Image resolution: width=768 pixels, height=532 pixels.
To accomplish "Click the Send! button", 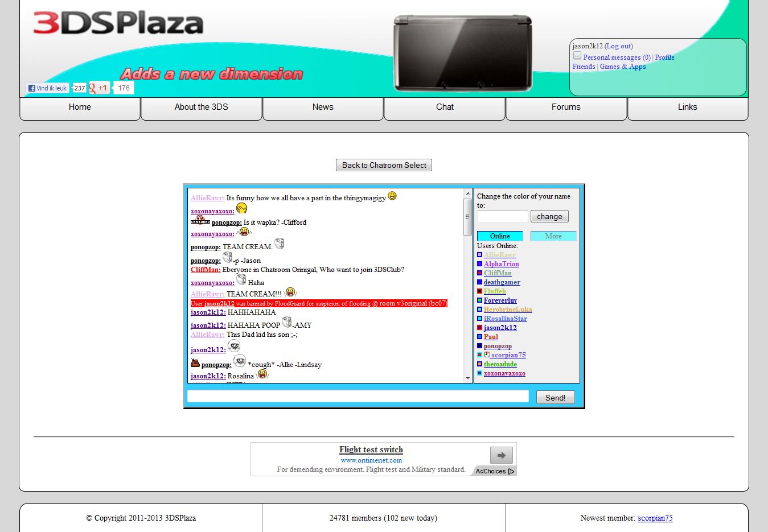I will point(555,398).
